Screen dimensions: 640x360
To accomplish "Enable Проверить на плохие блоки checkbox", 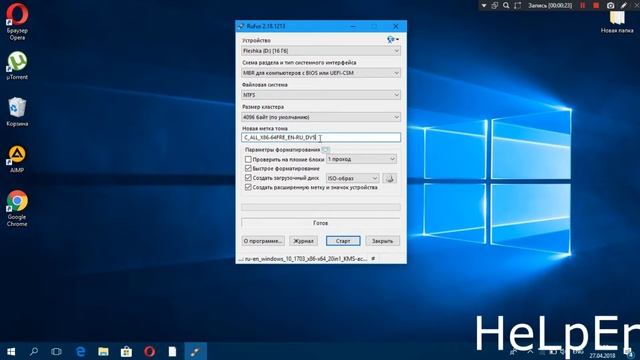I will coord(248,159).
